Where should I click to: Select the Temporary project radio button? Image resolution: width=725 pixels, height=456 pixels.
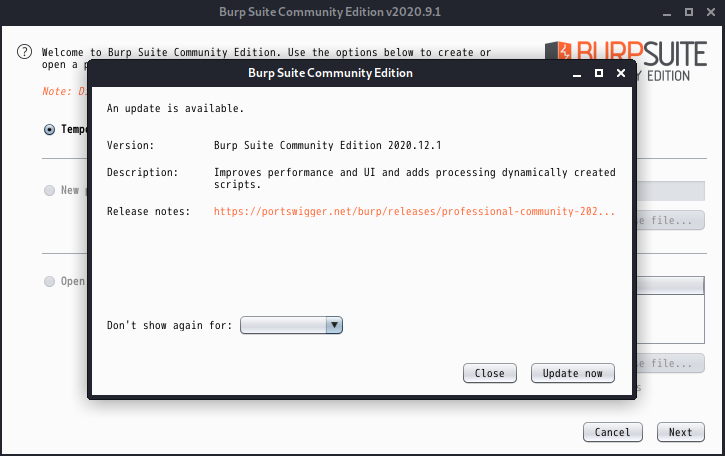(49, 129)
